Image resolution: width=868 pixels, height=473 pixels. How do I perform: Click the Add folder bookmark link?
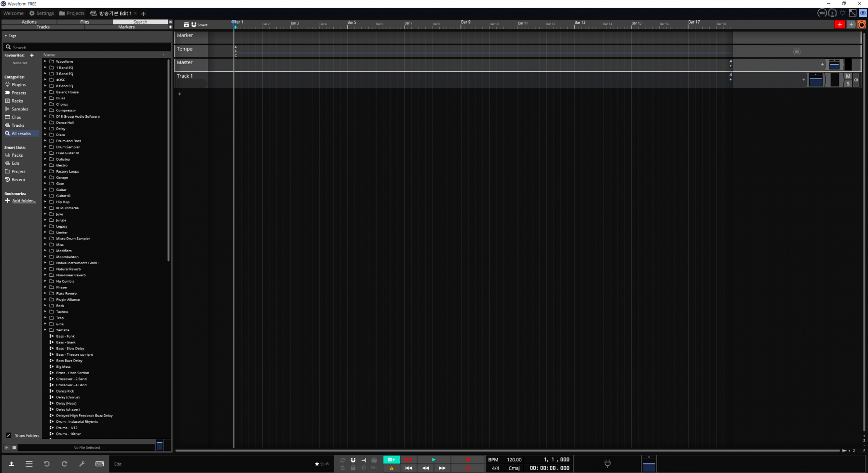pyautogui.click(x=24, y=201)
